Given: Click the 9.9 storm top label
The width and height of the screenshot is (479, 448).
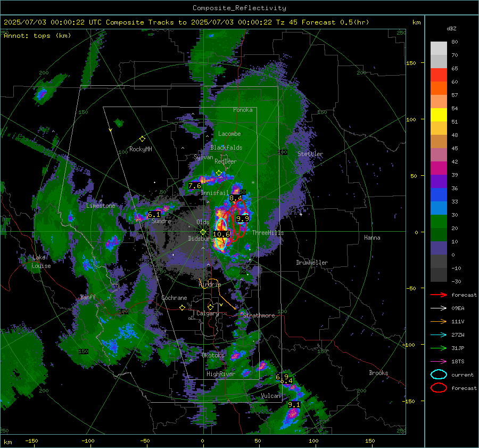Looking at the screenshot, I should tap(243, 218).
